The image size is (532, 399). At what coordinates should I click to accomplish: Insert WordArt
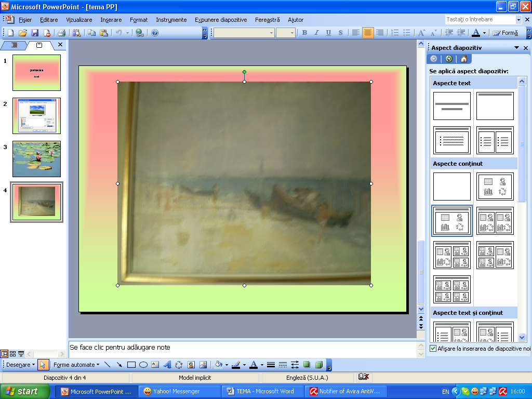(x=167, y=365)
